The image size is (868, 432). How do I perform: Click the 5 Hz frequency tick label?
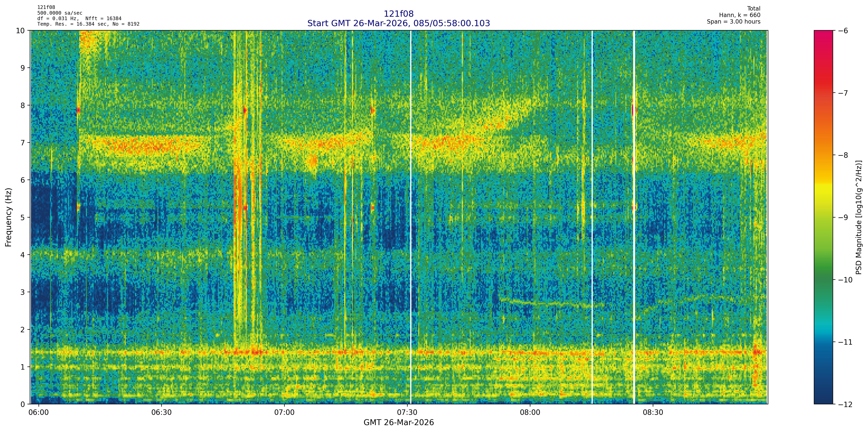click(x=23, y=217)
